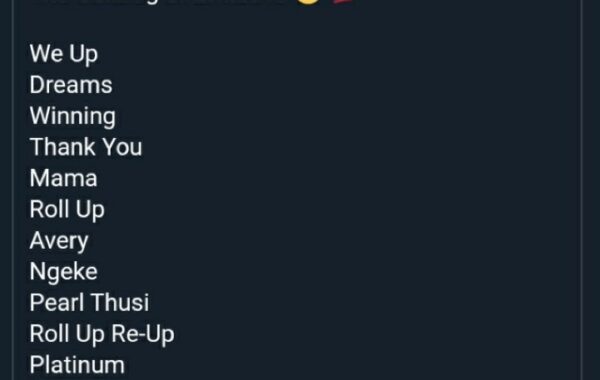Image resolution: width=600 pixels, height=380 pixels.
Task: Tap the "Roll Up Re-Up" entry
Action: click(102, 334)
